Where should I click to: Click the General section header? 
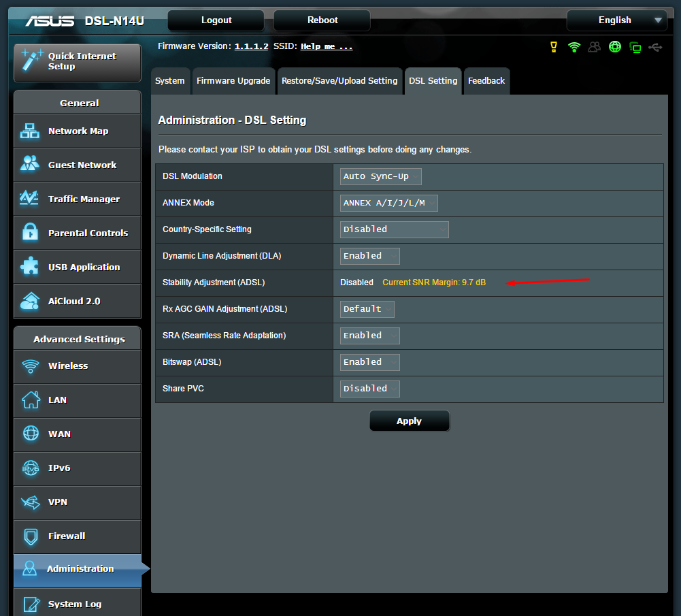pyautogui.click(x=79, y=103)
